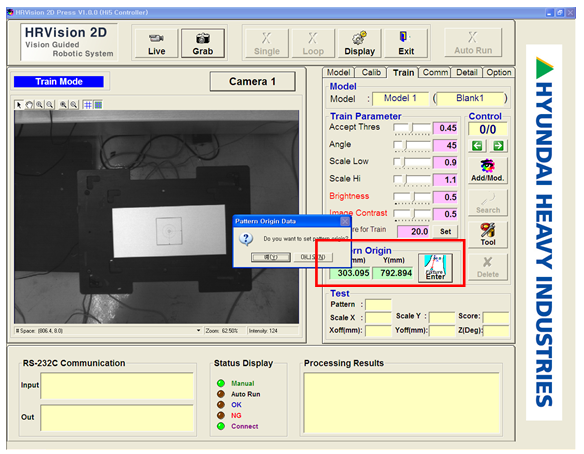Click the Delete pattern button
This screenshot has height=454, width=584.
pyautogui.click(x=488, y=267)
